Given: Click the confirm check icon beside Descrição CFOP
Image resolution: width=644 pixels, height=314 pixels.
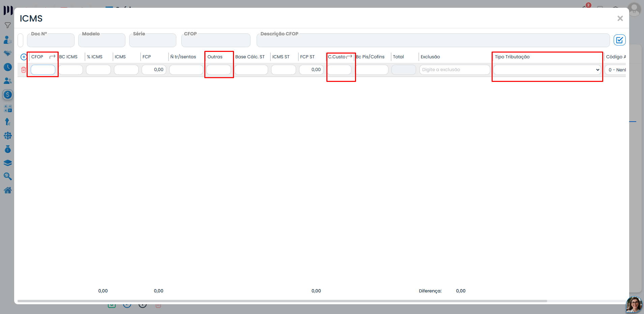Looking at the screenshot, I should pos(619,40).
